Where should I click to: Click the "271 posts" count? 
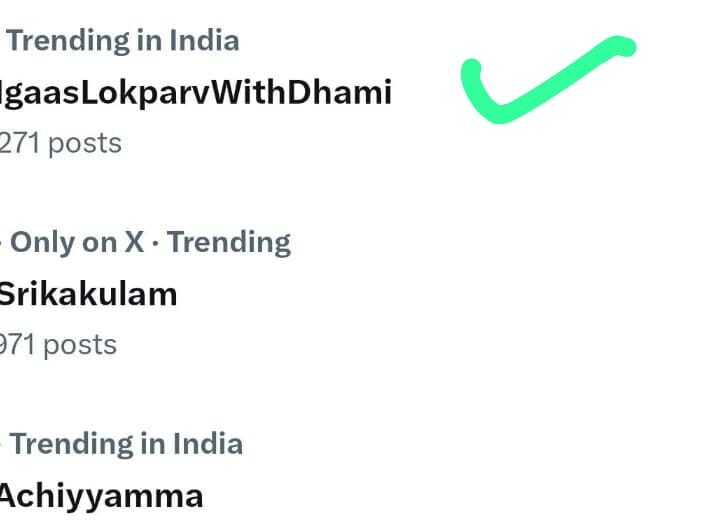[60, 143]
